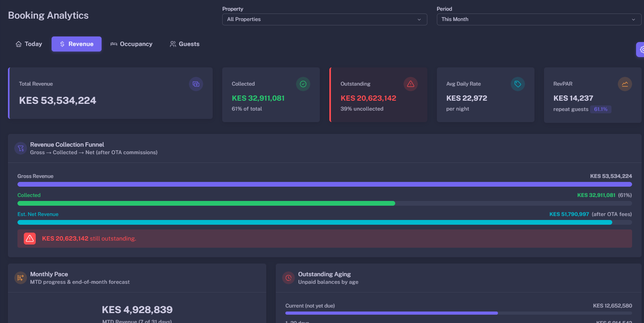The height and width of the screenshot is (323, 644).
Task: Click the Outstanding amount KES 20,623,142 on card
Action: (x=368, y=98)
